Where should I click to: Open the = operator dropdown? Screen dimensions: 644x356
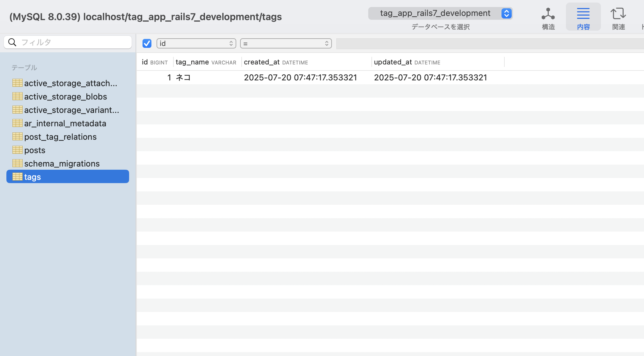coord(286,43)
